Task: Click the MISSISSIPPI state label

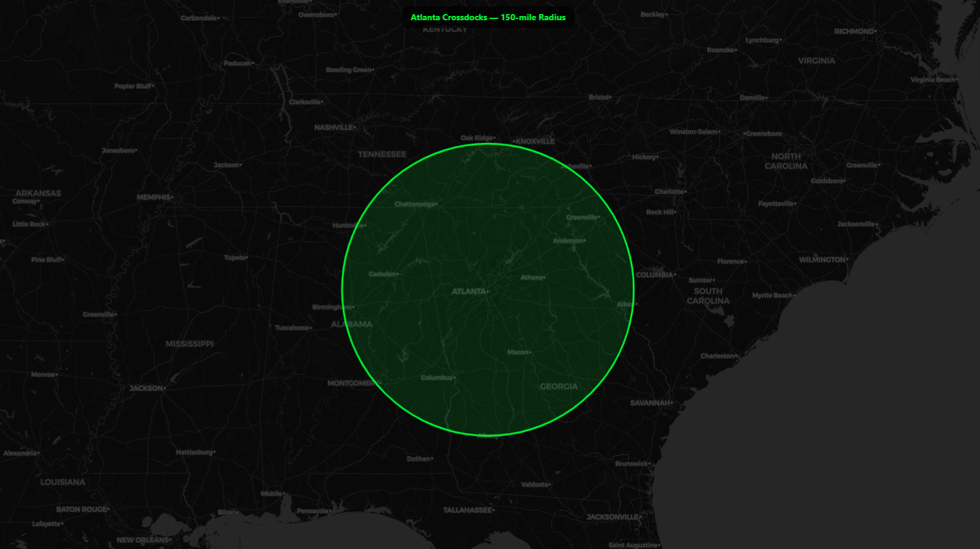Action: point(189,344)
